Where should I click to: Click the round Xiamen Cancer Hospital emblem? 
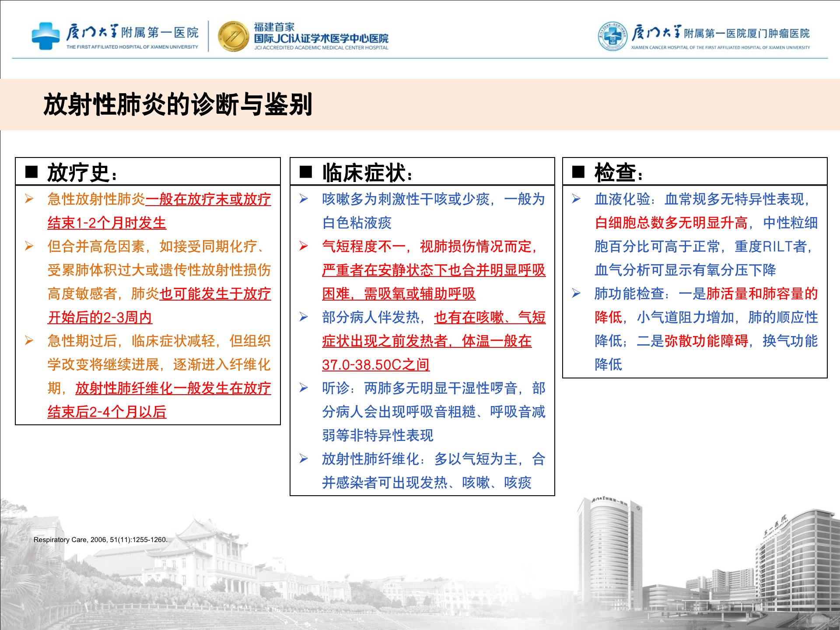[613, 36]
